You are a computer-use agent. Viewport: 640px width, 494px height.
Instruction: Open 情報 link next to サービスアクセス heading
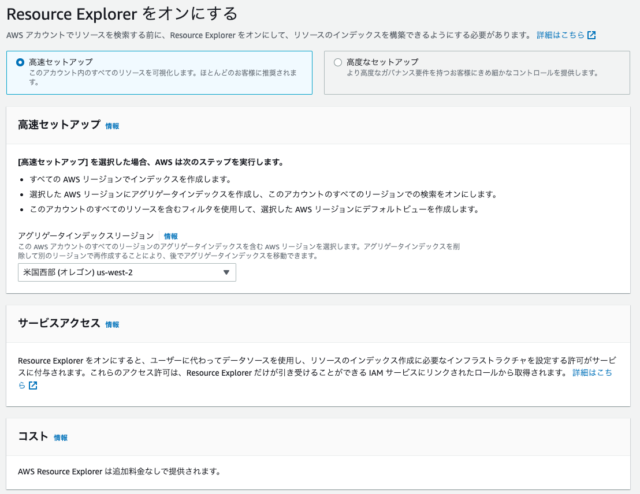click(112, 325)
